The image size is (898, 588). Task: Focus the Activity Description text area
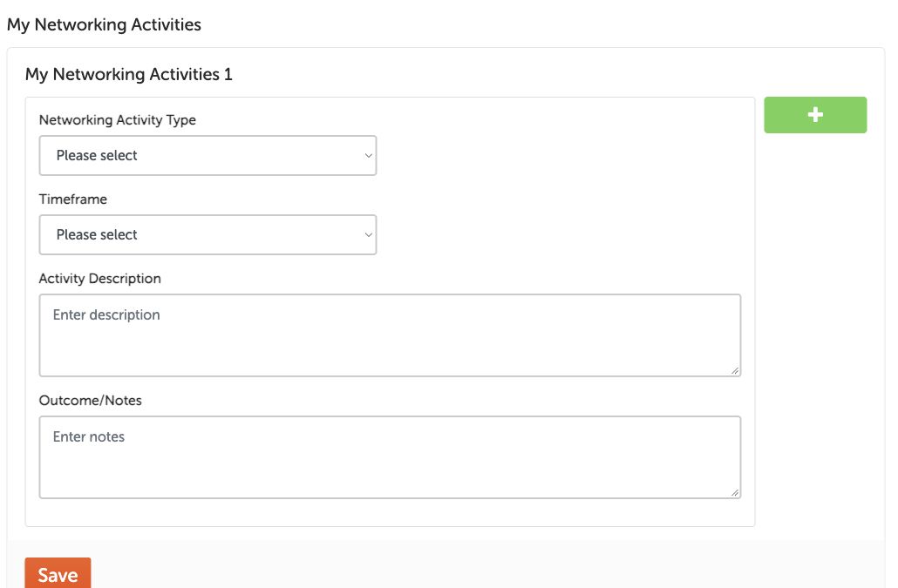pyautogui.click(x=390, y=335)
